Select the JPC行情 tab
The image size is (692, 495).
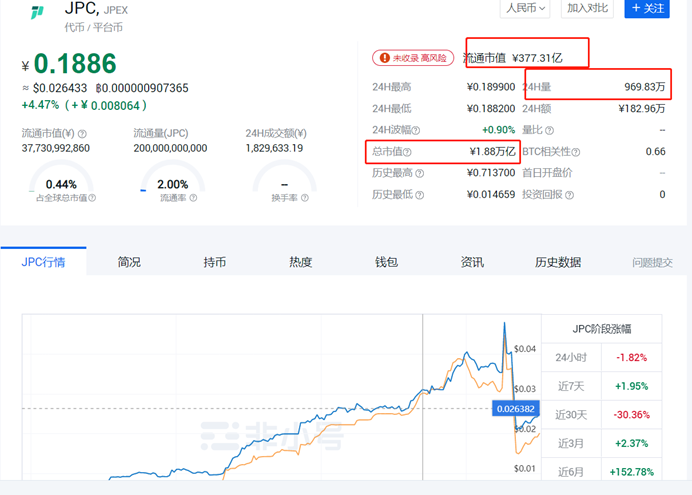pyautogui.click(x=43, y=262)
